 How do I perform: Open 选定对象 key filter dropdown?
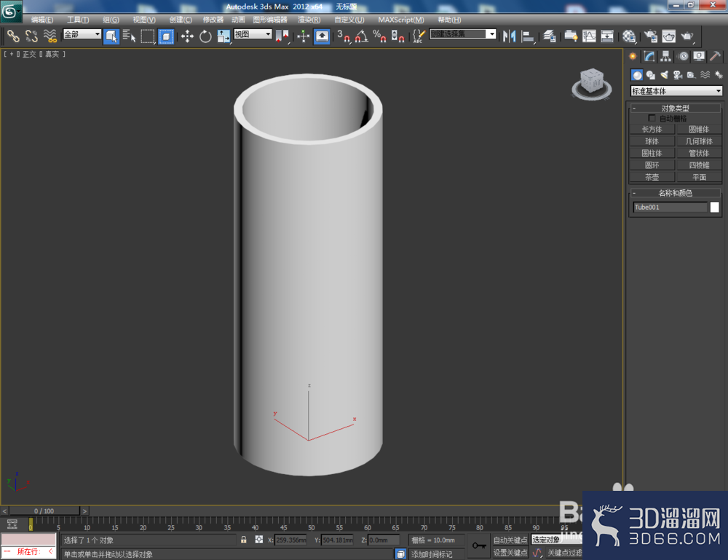555,540
